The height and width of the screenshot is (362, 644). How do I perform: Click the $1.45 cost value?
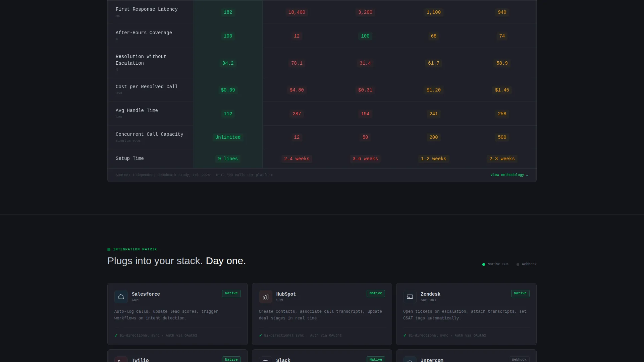click(502, 90)
